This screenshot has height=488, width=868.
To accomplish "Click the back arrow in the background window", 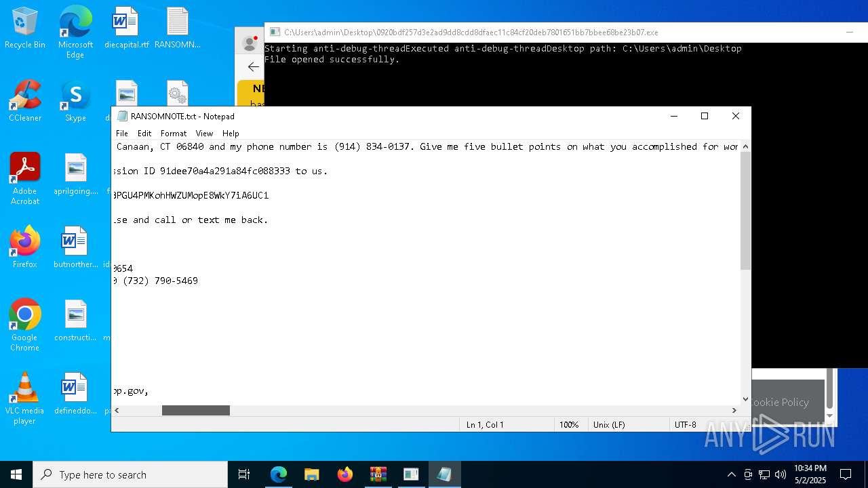I will [x=253, y=66].
